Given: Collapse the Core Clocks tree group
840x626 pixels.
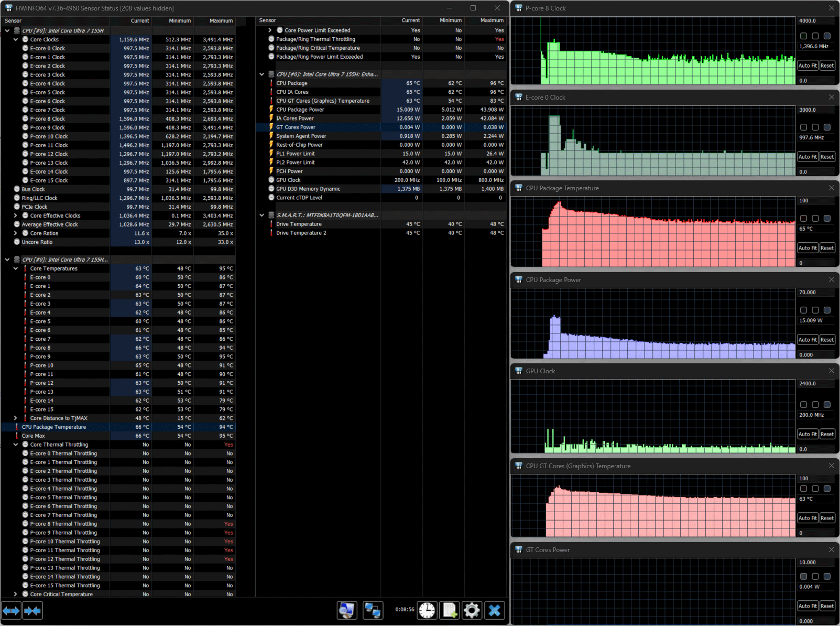Looking at the screenshot, I should pos(16,39).
